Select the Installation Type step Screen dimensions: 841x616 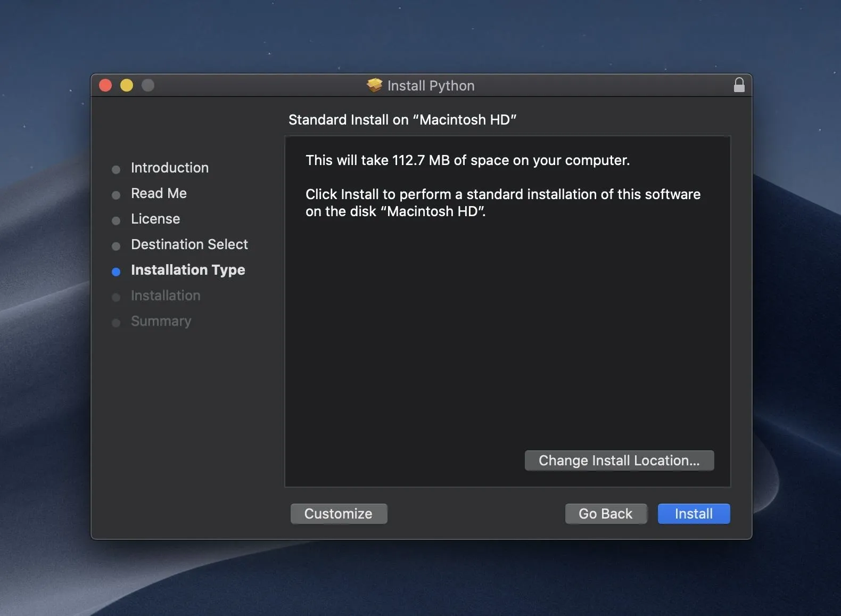click(188, 270)
